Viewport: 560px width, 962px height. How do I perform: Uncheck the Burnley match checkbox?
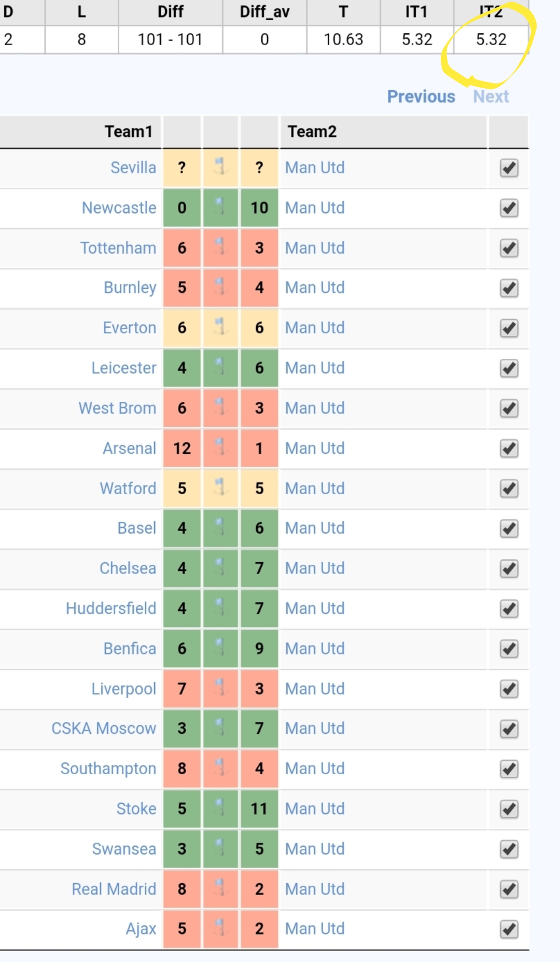509,288
